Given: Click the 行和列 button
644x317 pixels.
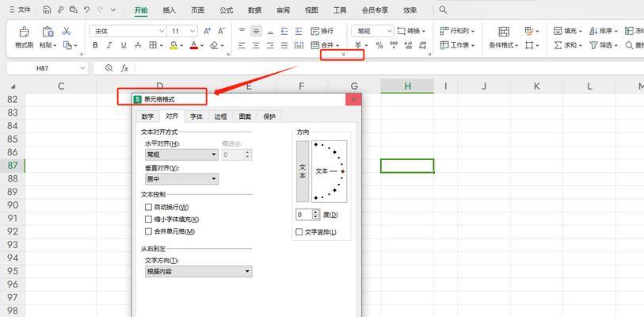Looking at the screenshot, I should pyautogui.click(x=457, y=31).
